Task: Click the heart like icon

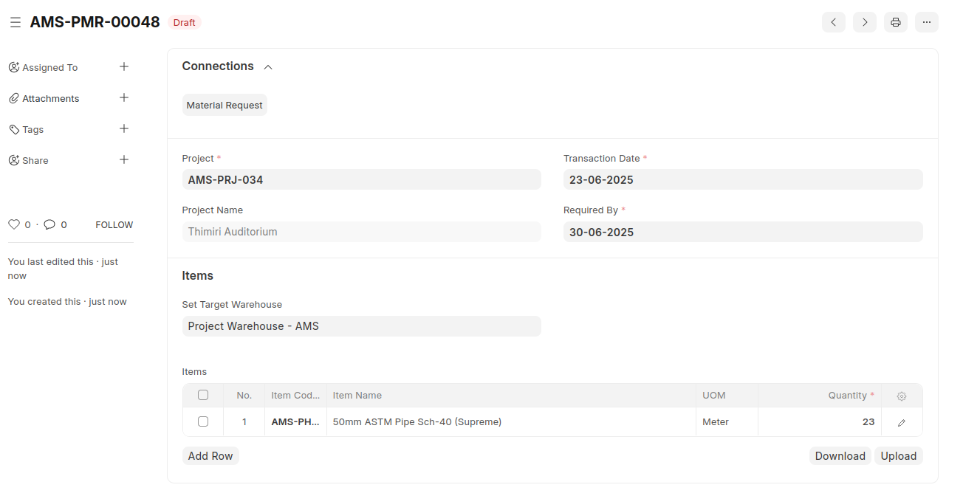Action: 13,224
